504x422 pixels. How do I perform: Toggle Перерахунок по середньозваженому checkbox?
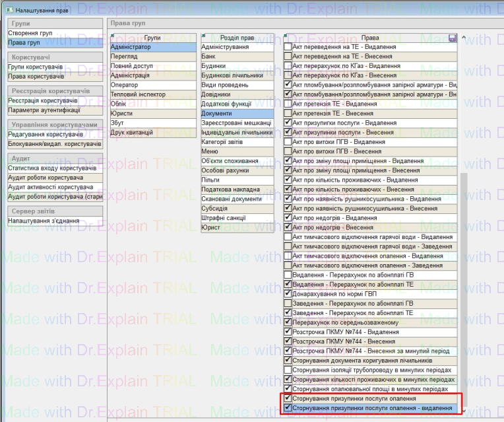pyautogui.click(x=287, y=322)
